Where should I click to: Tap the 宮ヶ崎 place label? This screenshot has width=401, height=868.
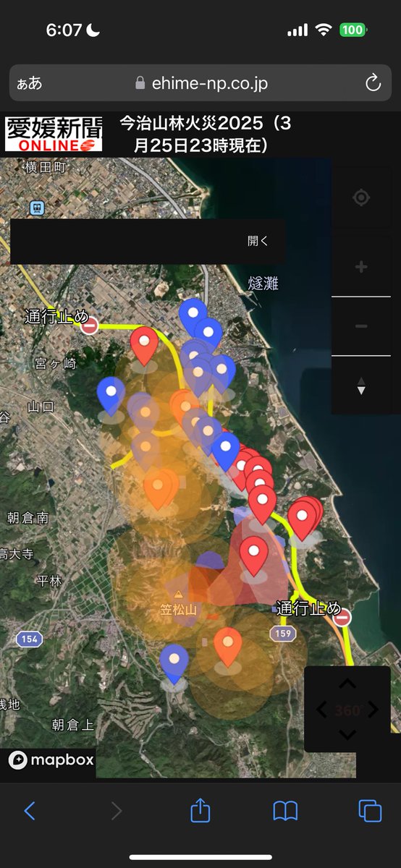pos(56,363)
